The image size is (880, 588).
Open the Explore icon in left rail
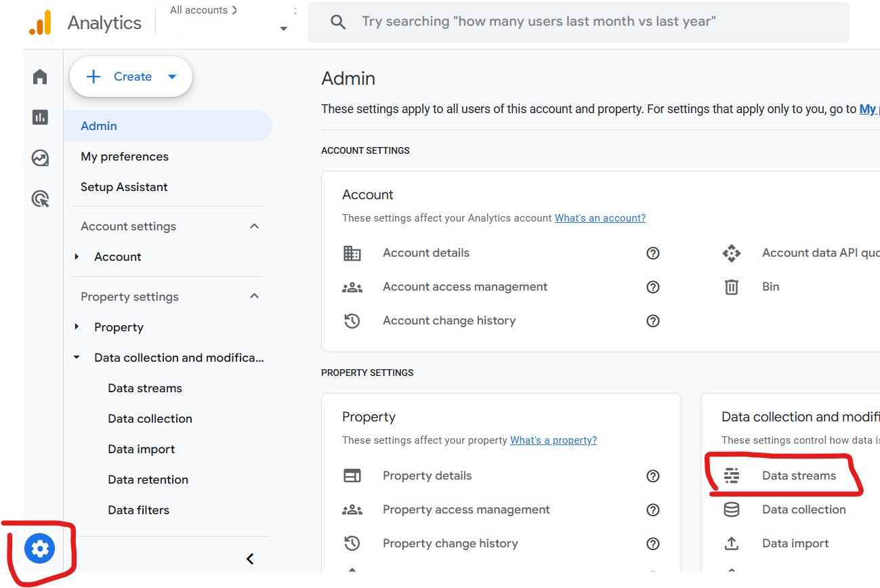[40, 158]
